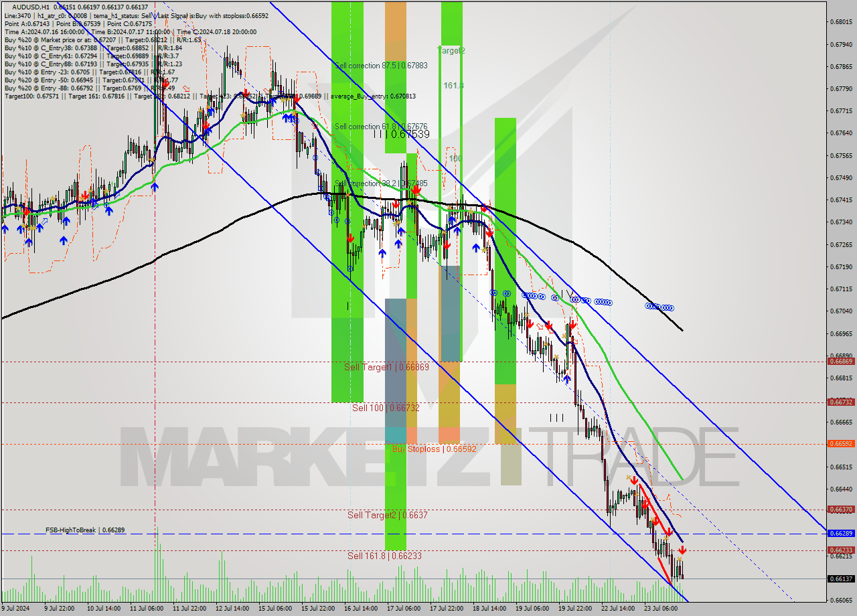Screen dimensions: 857x616
Task: Select the Sell 100 | 0.66732 label
Action: tap(386, 407)
